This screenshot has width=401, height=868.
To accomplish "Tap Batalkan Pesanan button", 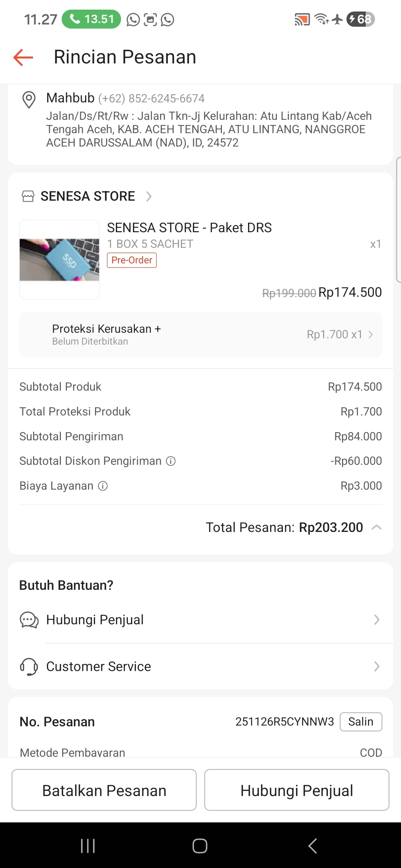I will point(104,790).
